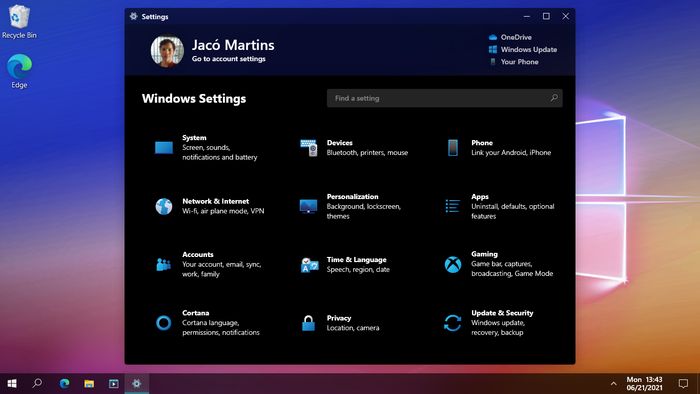700x394 pixels.
Task: Click 'Uninstall, defaults, optional features' description
Action: pos(512,211)
